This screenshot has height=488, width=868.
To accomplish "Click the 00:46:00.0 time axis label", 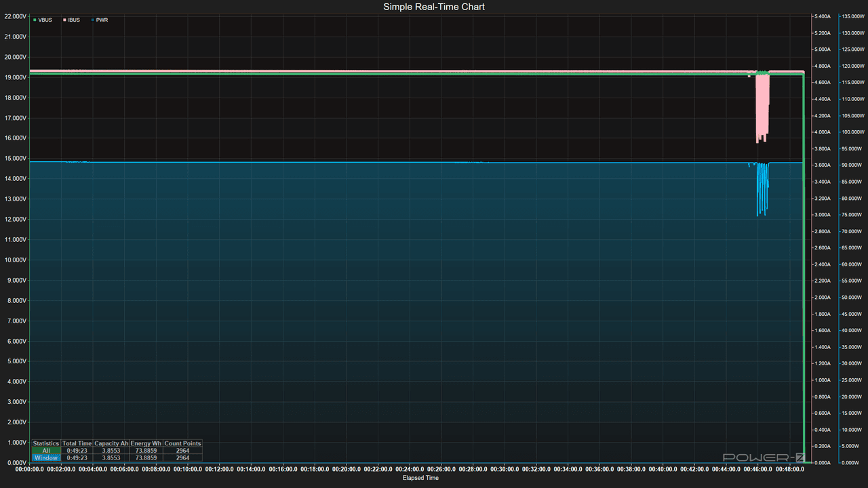I will [757, 469].
